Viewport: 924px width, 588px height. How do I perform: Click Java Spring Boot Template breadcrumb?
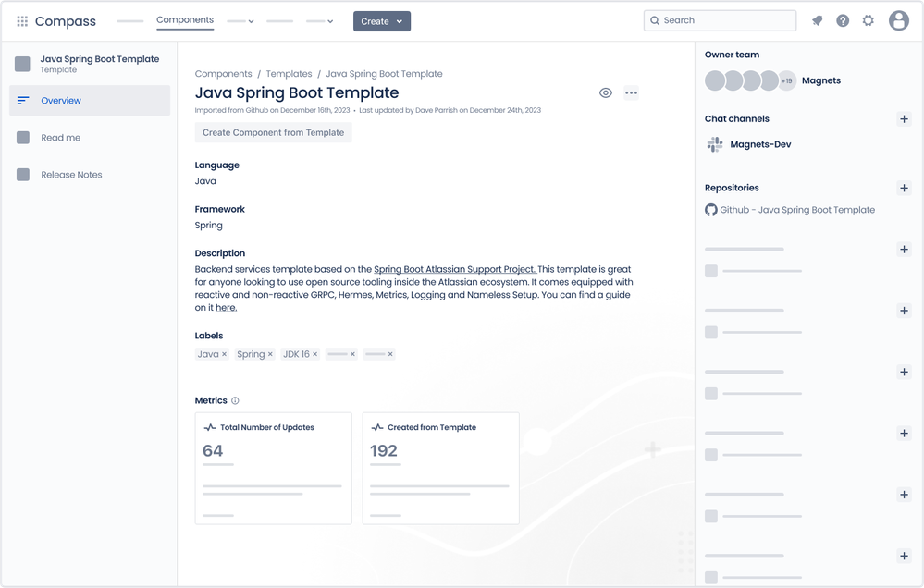coord(384,74)
